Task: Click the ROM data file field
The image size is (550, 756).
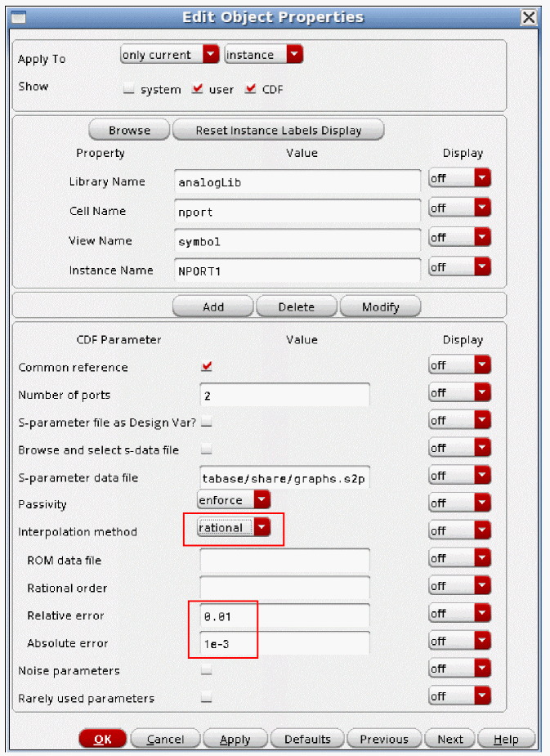Action: 285,560
